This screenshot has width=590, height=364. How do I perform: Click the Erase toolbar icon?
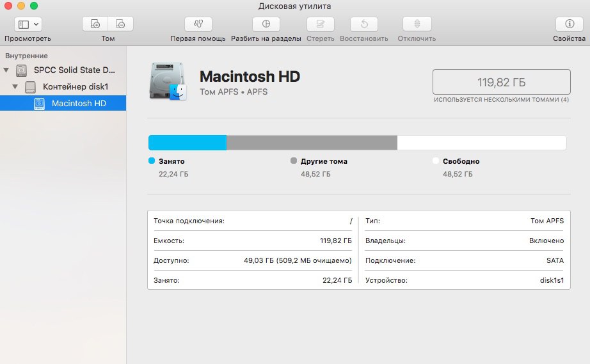coord(320,24)
